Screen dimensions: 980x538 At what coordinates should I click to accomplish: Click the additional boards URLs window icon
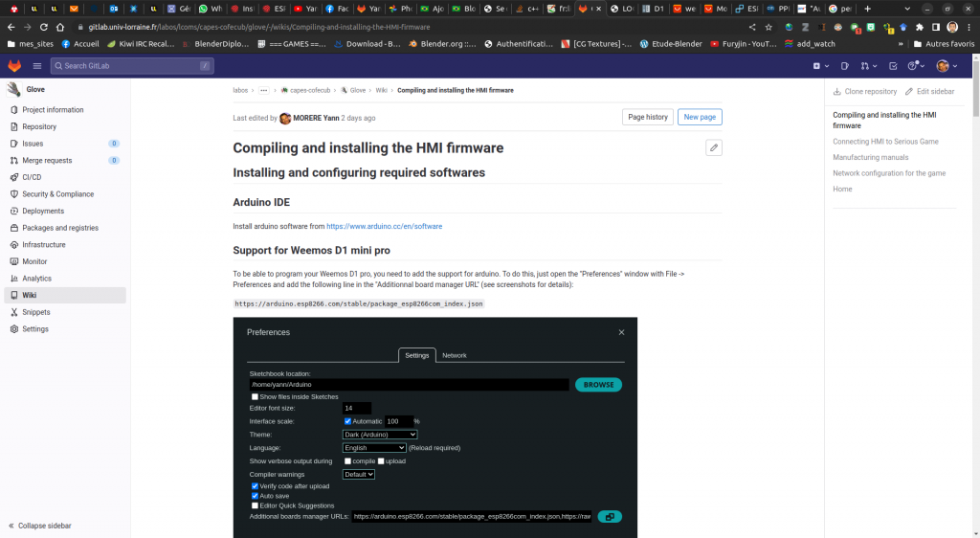pyautogui.click(x=609, y=517)
